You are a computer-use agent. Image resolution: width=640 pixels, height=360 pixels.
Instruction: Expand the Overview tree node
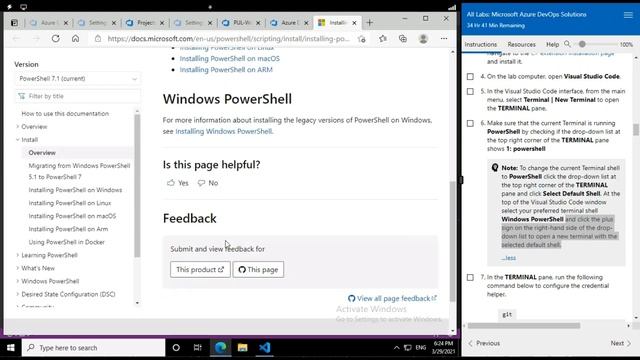point(18,127)
